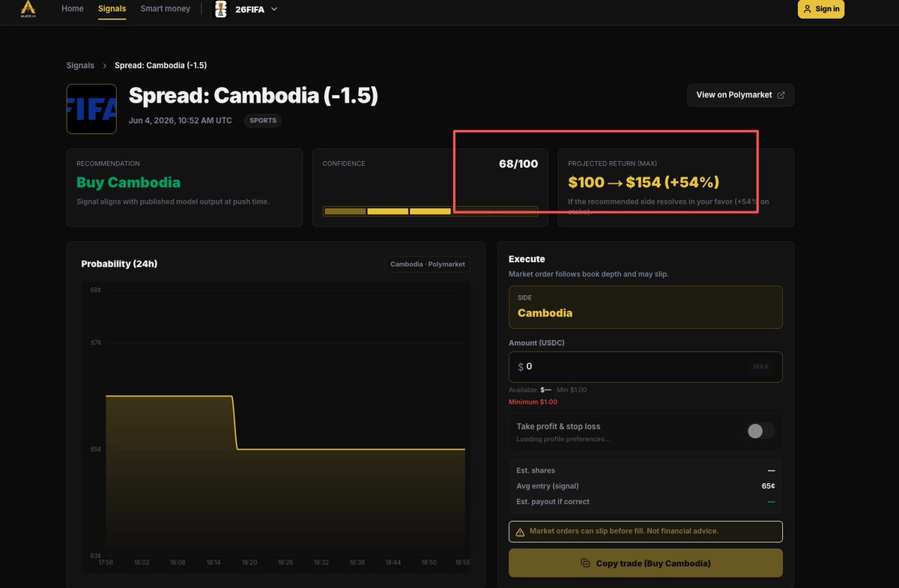The height and width of the screenshot is (588, 899).
Task: Toggle Take profit & stop loss switch
Action: tap(760, 431)
